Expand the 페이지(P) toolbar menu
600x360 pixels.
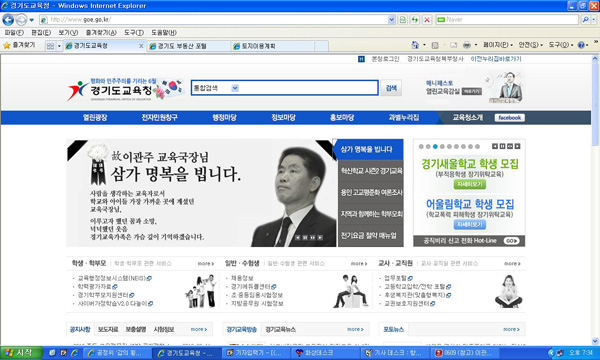[498, 45]
